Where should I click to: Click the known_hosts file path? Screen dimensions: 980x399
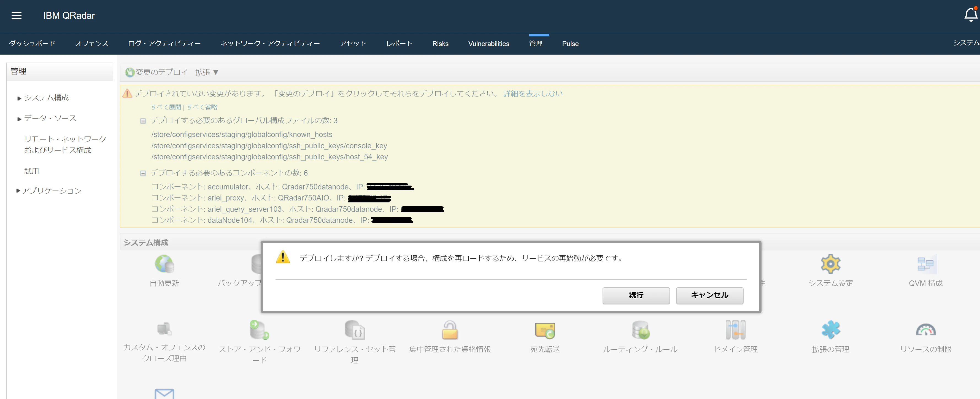[242, 134]
